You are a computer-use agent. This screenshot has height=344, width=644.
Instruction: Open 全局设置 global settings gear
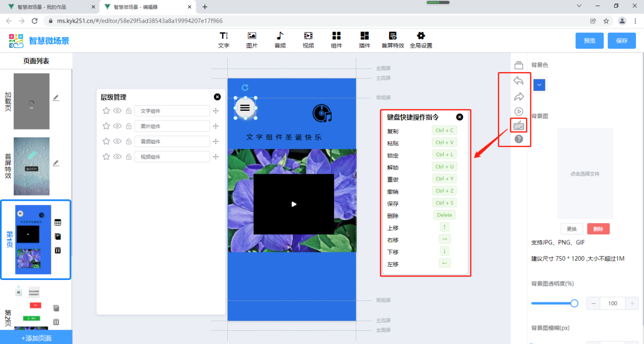pyautogui.click(x=421, y=36)
